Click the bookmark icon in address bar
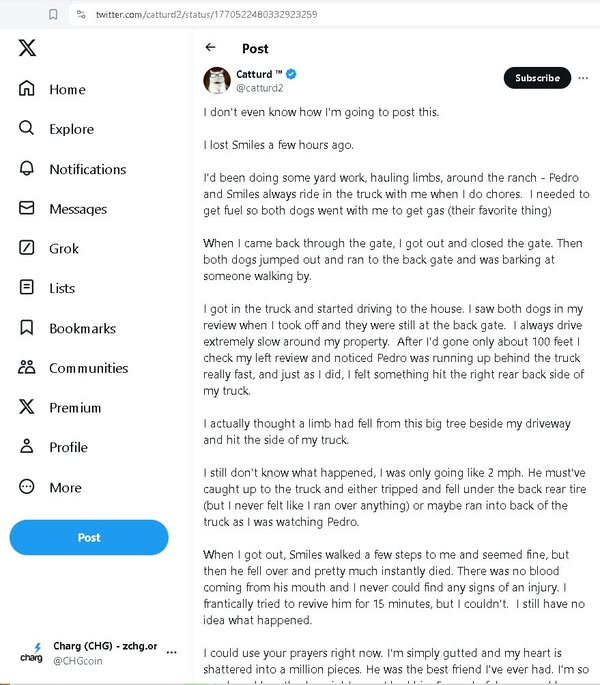Image resolution: width=600 pixels, height=685 pixels. [x=52, y=14]
